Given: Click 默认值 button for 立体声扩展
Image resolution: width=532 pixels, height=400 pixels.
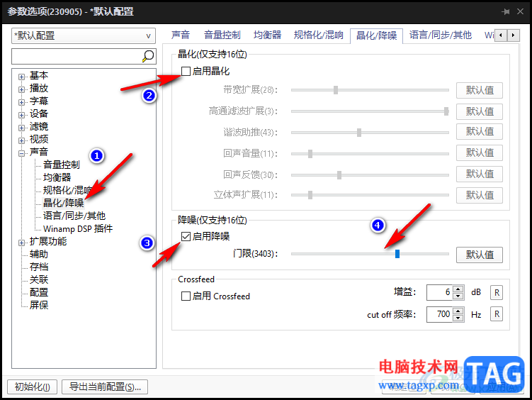Looking at the screenshot, I should pyautogui.click(x=480, y=195).
